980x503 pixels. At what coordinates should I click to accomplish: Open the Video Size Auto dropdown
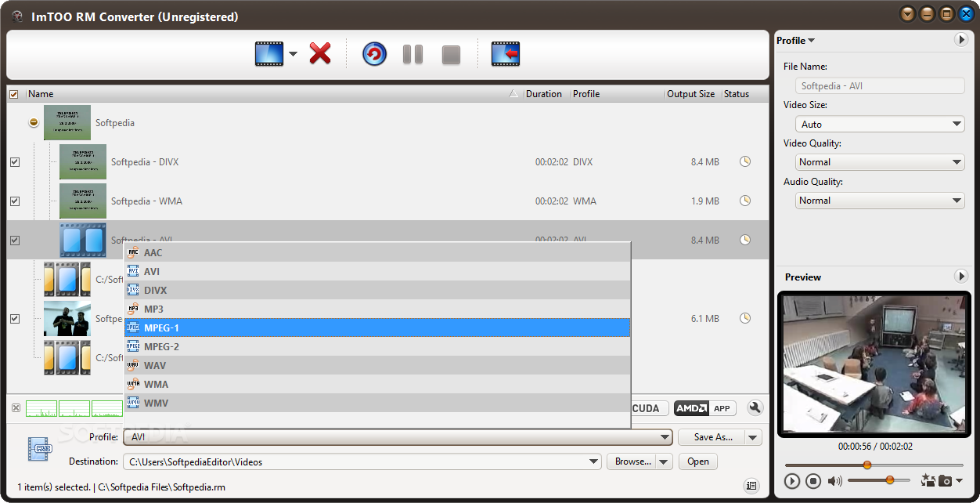click(x=880, y=124)
